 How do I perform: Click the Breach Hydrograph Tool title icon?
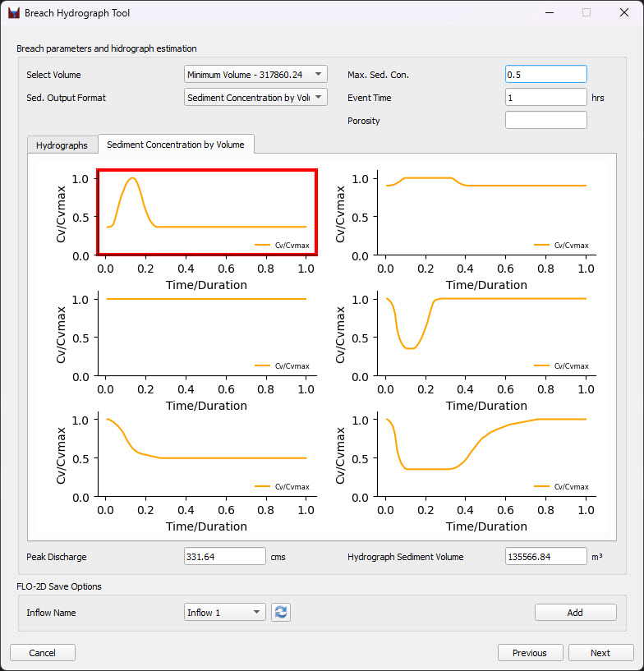pos(13,13)
